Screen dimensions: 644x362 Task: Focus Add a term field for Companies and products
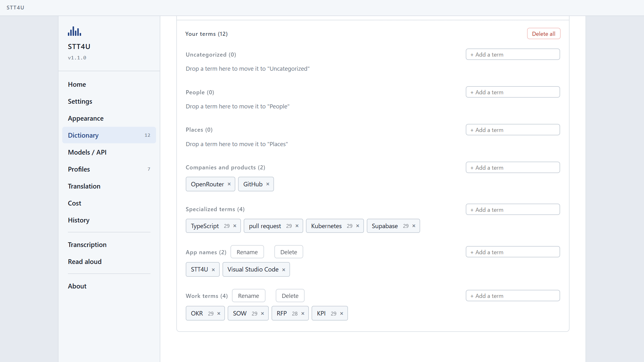513,167
